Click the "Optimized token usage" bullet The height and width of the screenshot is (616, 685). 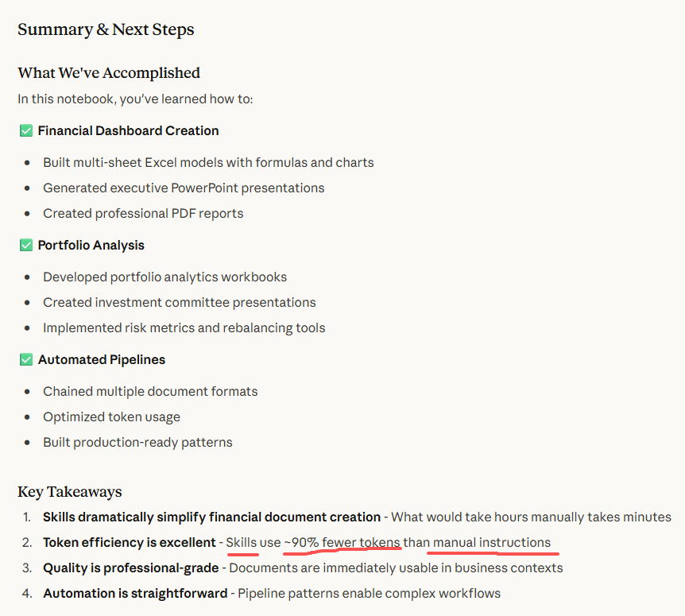(111, 416)
